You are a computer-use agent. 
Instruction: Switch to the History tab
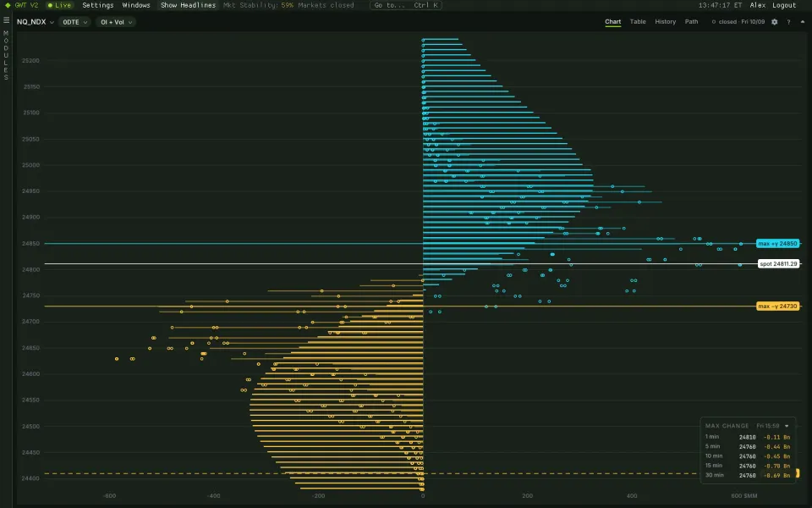tap(666, 22)
